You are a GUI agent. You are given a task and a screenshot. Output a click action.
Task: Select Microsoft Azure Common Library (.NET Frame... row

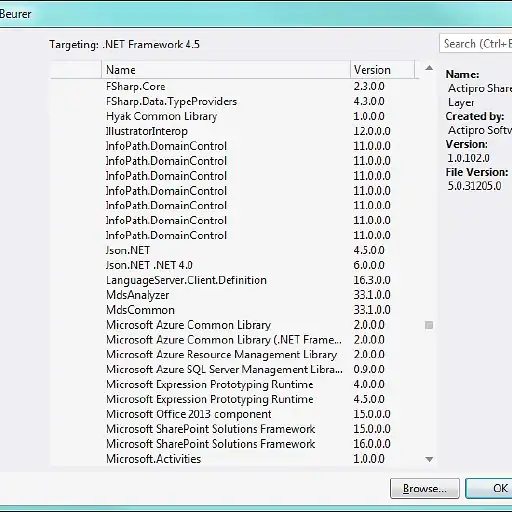click(235, 340)
